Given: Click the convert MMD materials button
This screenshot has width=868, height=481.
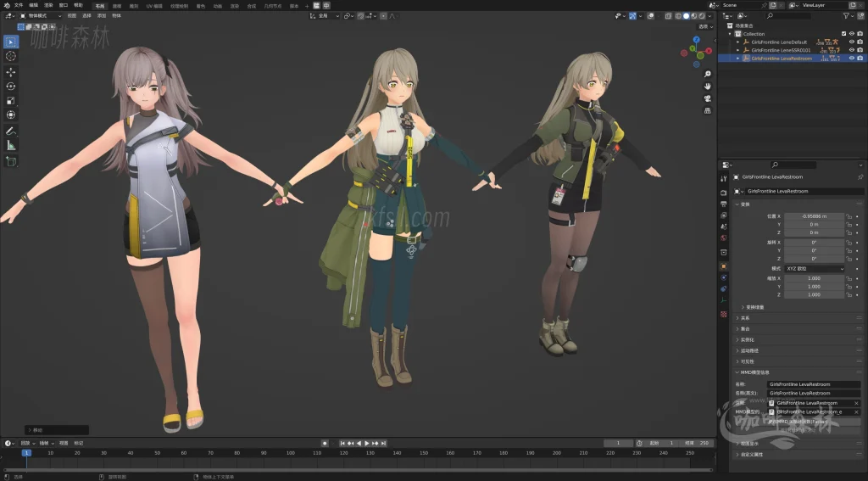Looking at the screenshot, I should pos(814,422).
